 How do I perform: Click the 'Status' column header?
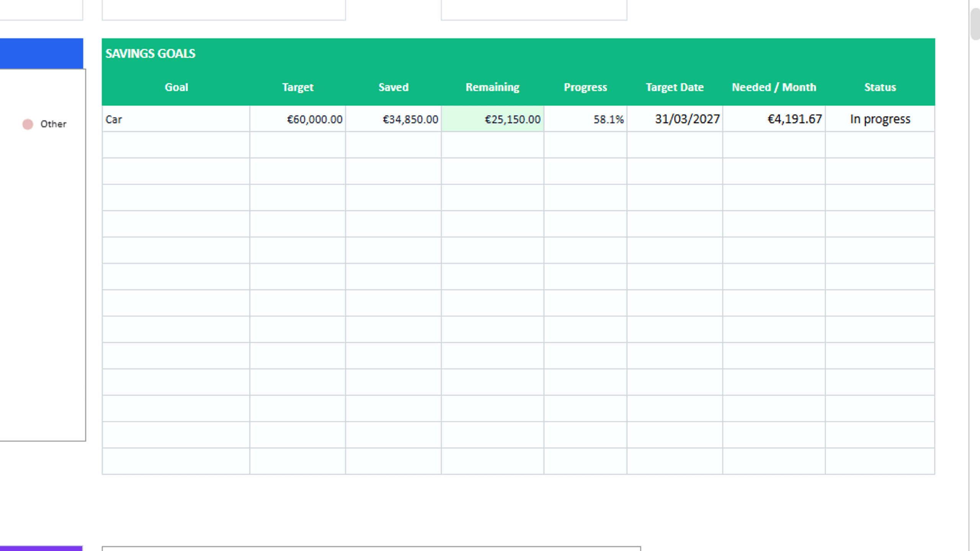coord(880,87)
